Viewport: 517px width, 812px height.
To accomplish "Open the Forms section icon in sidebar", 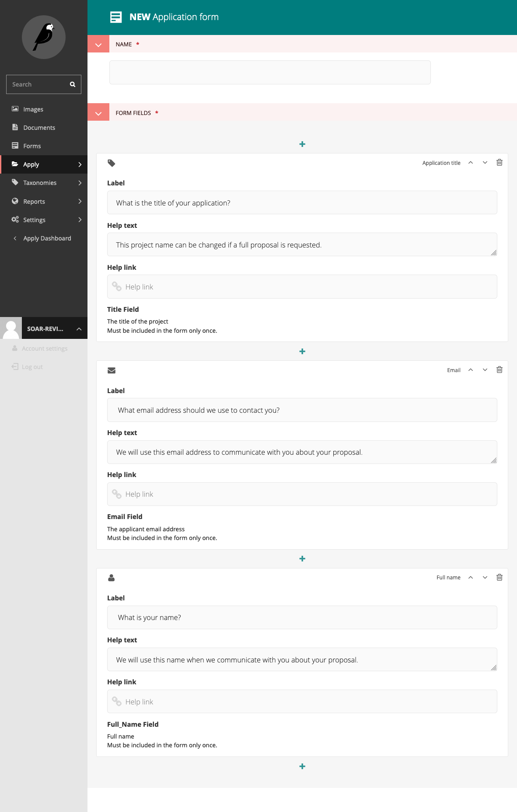I will [15, 146].
